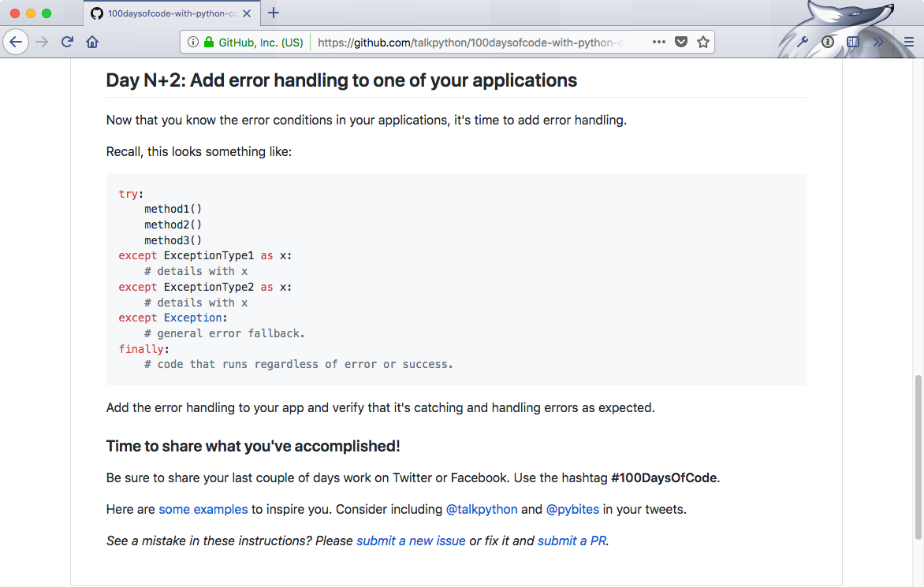The height and width of the screenshot is (587, 924).
Task: Click 'except Exception:' code line
Action: [173, 318]
